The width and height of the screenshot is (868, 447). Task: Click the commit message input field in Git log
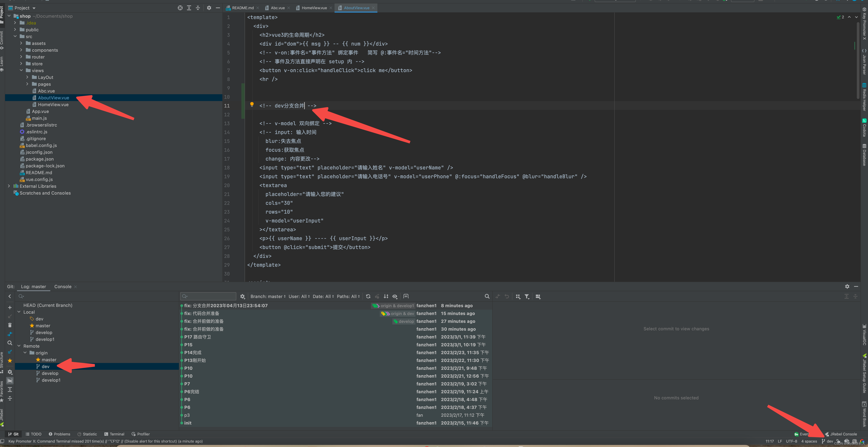208,296
